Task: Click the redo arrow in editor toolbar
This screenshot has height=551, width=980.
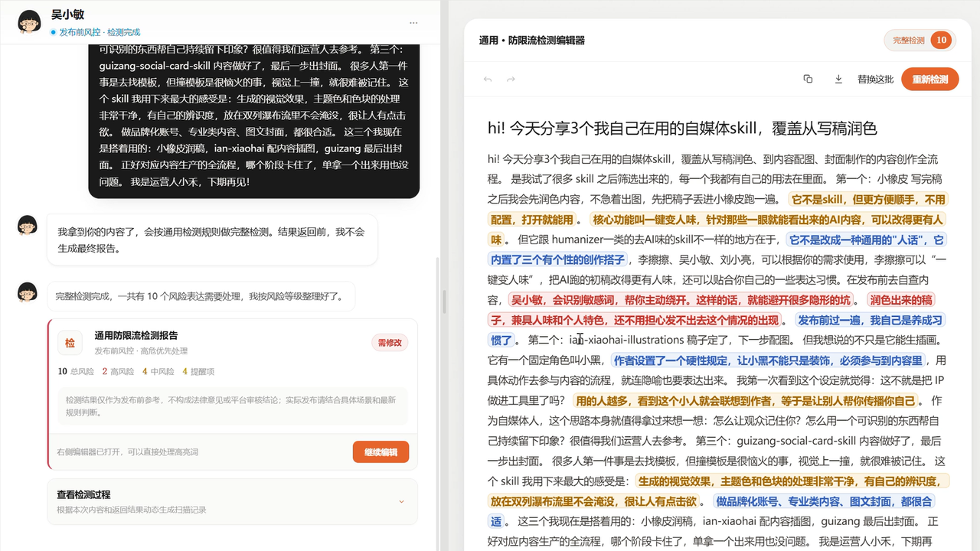Action: point(511,80)
